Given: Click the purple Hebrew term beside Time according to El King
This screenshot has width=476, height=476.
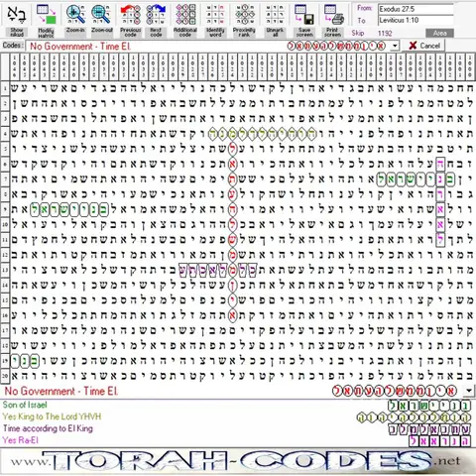Looking at the screenshot, I should [x=429, y=429].
